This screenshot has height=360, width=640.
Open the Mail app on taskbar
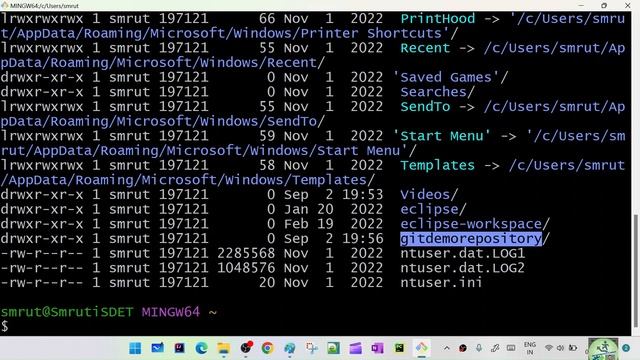pyautogui.click(x=157, y=348)
